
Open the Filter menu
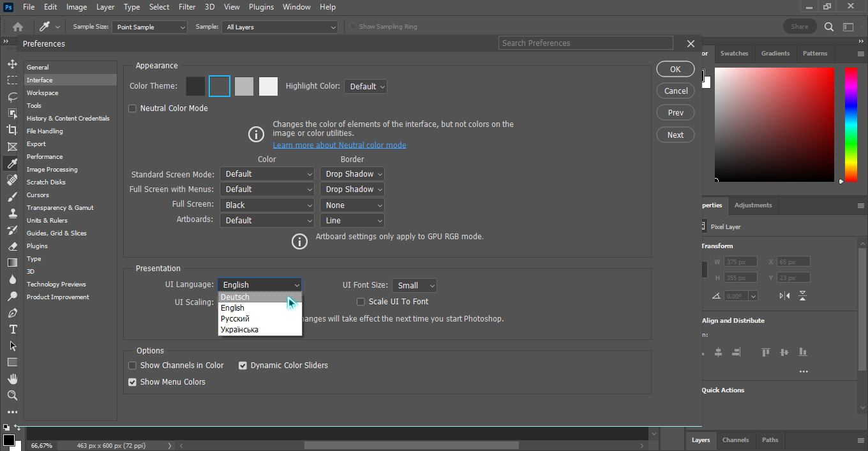[x=187, y=7]
